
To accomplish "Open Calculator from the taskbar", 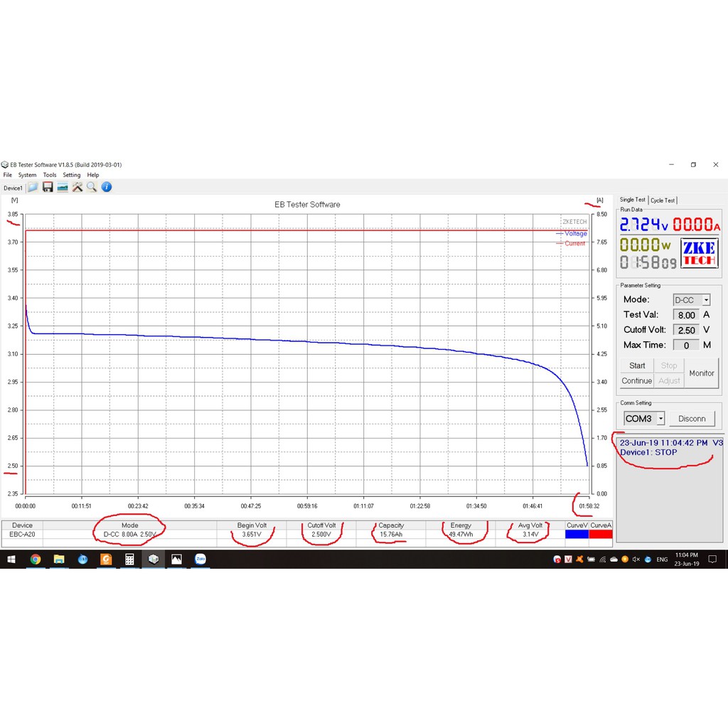I will (x=129, y=560).
